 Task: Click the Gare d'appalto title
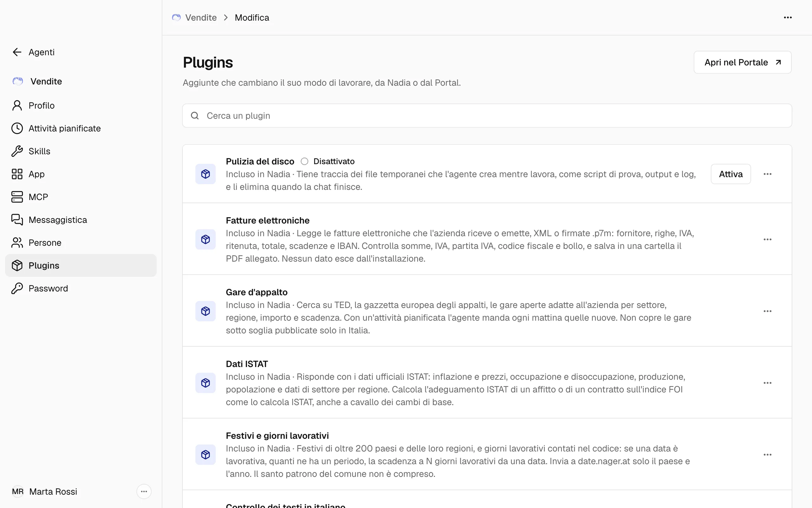coord(256,292)
